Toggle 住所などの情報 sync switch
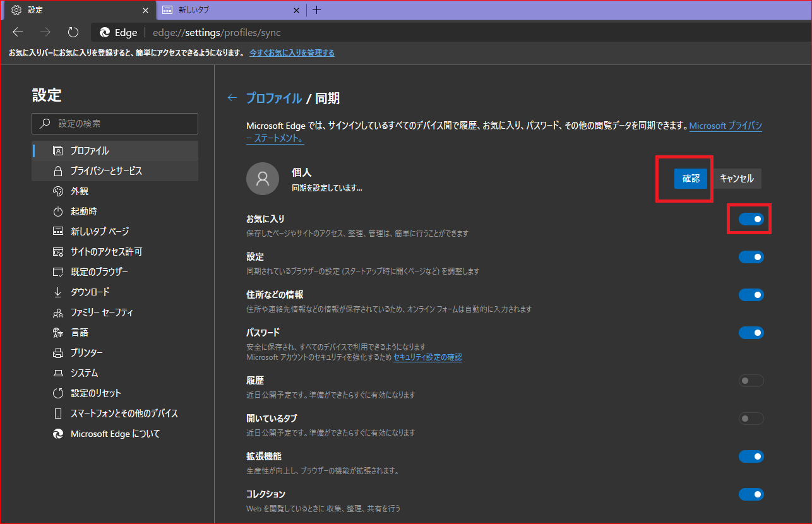Image resolution: width=812 pixels, height=524 pixels. coord(751,295)
